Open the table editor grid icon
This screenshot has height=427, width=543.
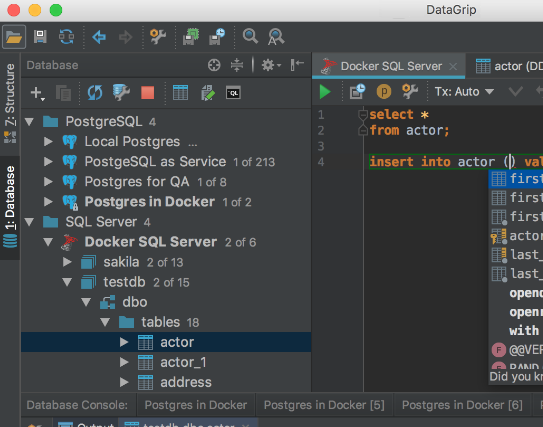180,92
